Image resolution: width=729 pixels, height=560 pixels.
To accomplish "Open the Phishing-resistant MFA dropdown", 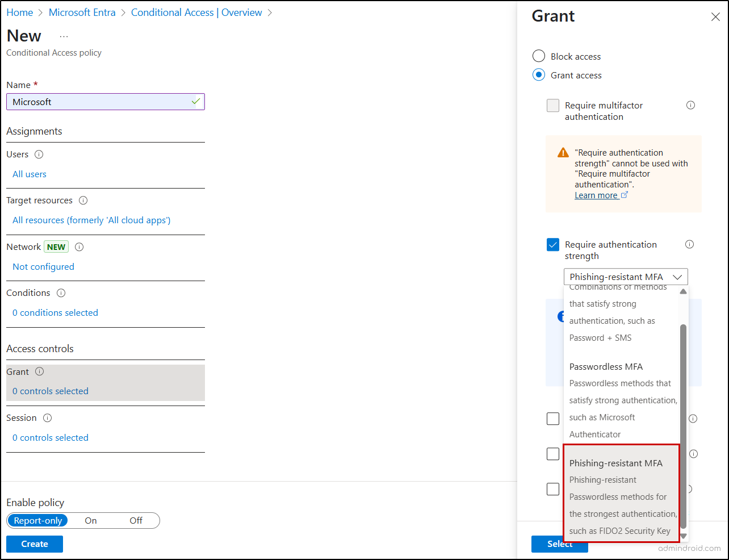I will pos(626,277).
